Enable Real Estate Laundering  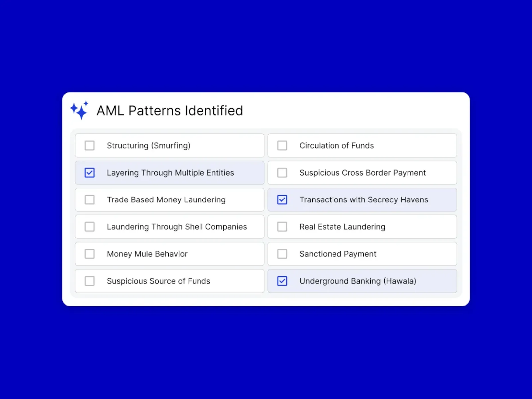coord(282,227)
